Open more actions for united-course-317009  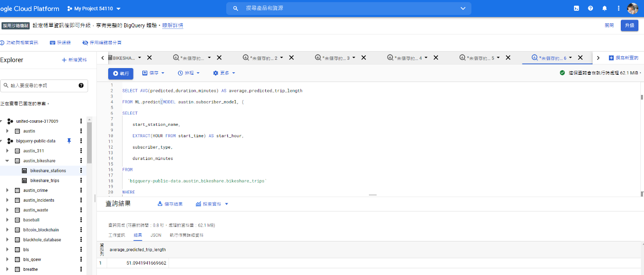click(81, 121)
